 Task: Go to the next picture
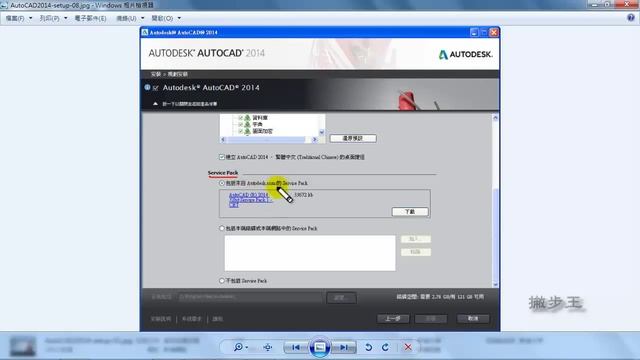[x=344, y=347]
